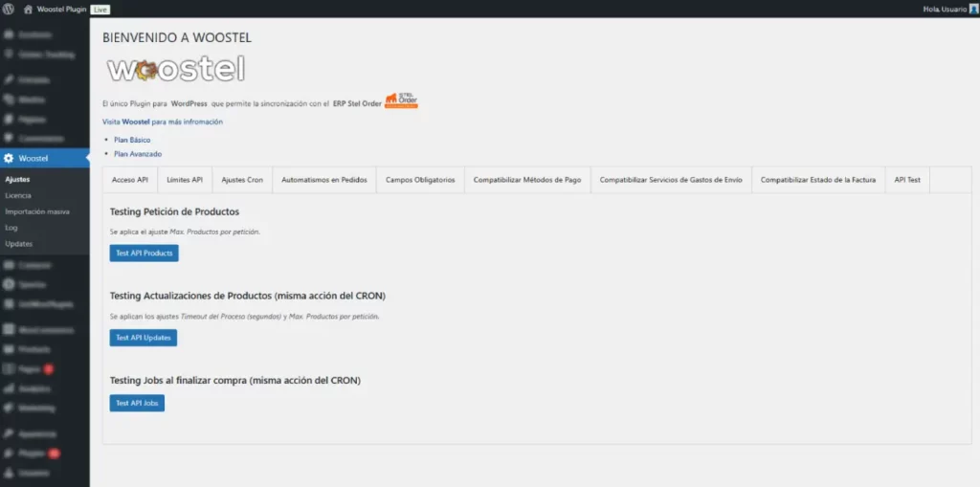Switch to the Acceso API tab
Screen dimensions: 980x487
(130, 180)
